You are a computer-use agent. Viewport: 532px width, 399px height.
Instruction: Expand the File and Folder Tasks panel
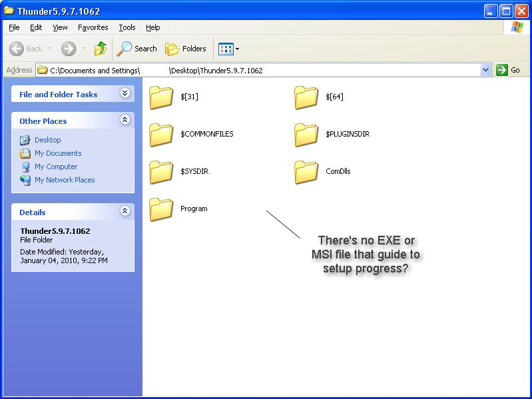pyautogui.click(x=125, y=94)
